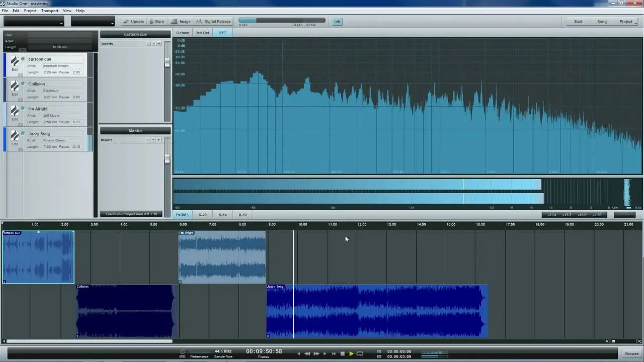Screen dimensions: 644x362
Task: Click the 12:00 mark on the timeline ruler
Action: (x=362, y=224)
